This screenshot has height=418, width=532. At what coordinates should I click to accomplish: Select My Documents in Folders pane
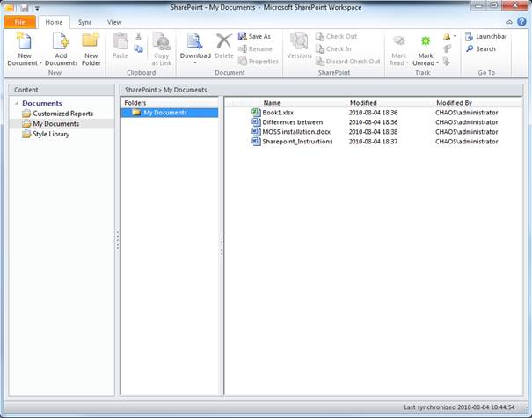[x=170, y=113]
